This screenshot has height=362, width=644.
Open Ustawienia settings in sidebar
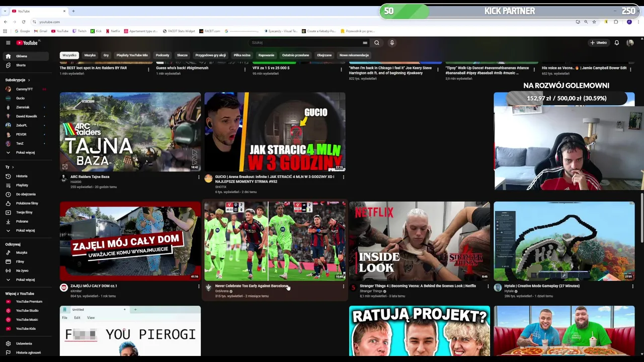(25, 343)
